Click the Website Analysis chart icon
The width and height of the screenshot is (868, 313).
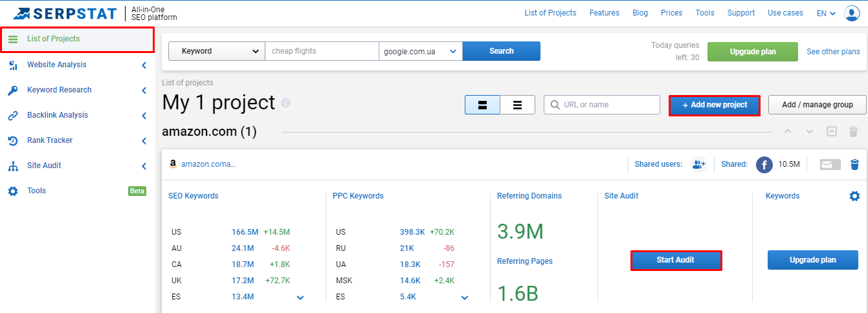pos(13,65)
